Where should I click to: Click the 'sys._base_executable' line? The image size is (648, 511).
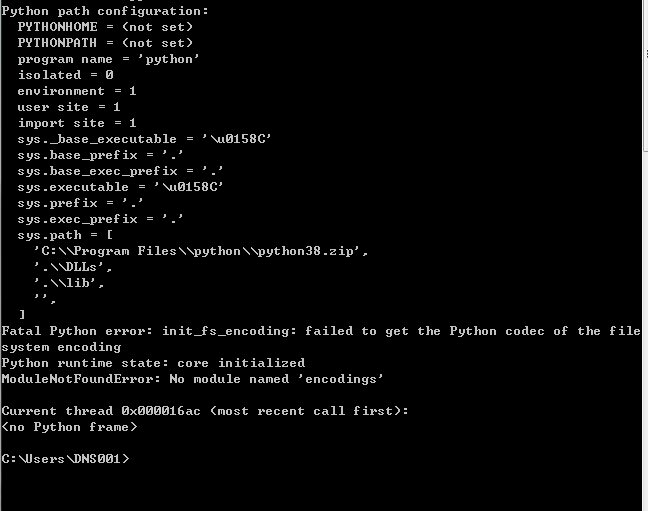(144, 139)
